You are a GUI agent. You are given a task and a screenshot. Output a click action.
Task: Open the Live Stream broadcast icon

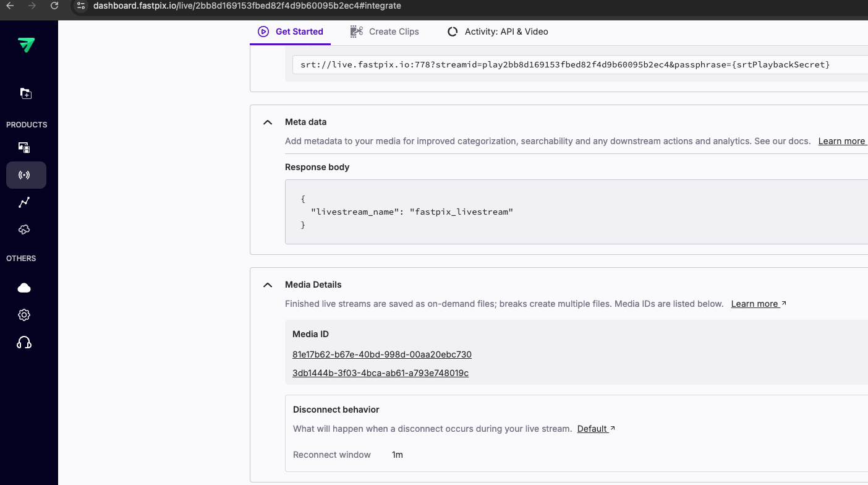[25, 175]
